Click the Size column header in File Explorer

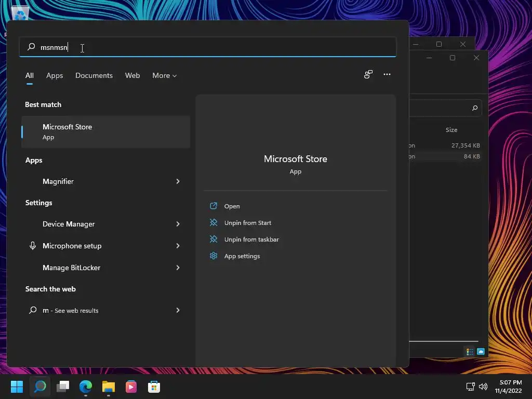click(x=451, y=130)
